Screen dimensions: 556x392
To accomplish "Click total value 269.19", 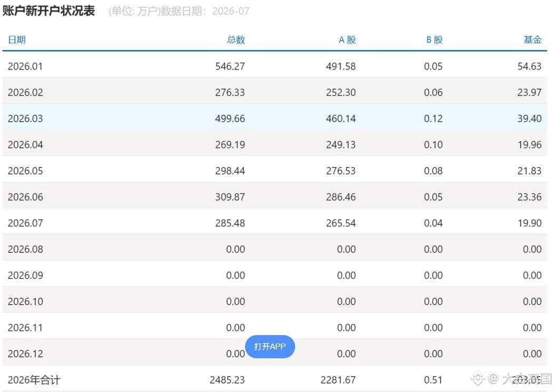I will click(230, 144).
